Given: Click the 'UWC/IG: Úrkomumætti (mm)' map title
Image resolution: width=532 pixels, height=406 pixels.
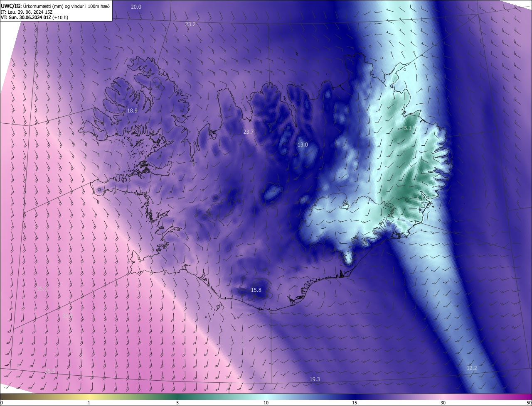Looking at the screenshot, I should click(x=55, y=6).
